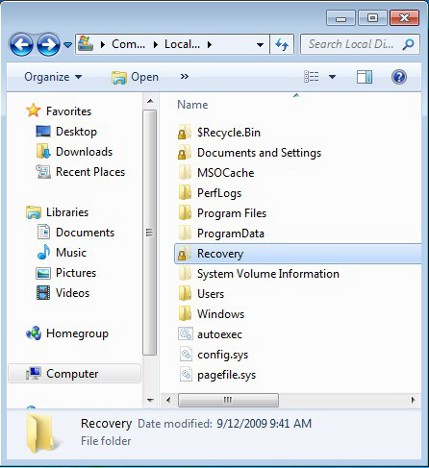Click the horizontal scrollbar thumb in file list

[x=228, y=400]
